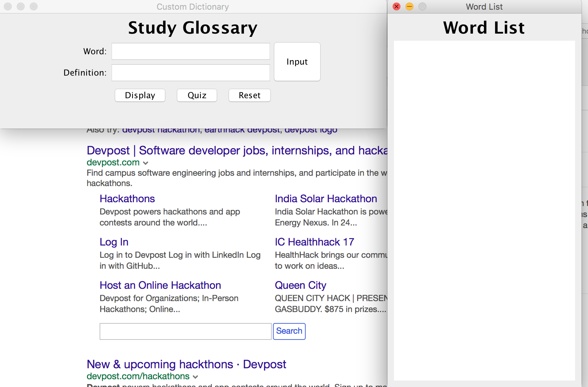Expand the devpost.com URL dropdown arrow
This screenshot has width=588, height=387.
pyautogui.click(x=146, y=163)
